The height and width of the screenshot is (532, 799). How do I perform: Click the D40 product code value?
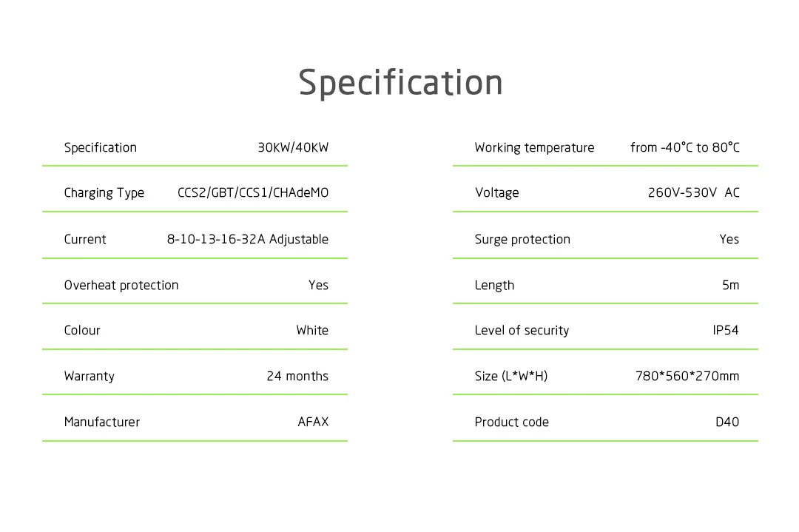tap(726, 422)
